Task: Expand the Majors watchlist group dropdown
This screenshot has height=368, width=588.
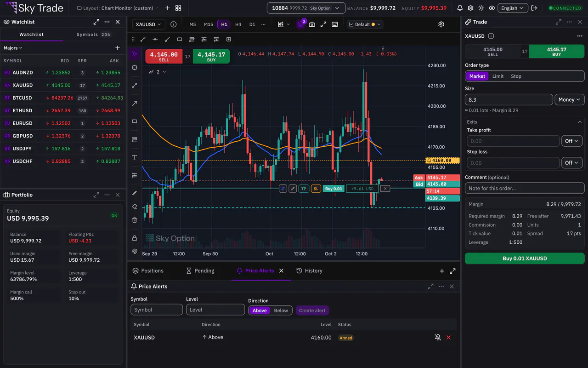Action: click(13, 48)
